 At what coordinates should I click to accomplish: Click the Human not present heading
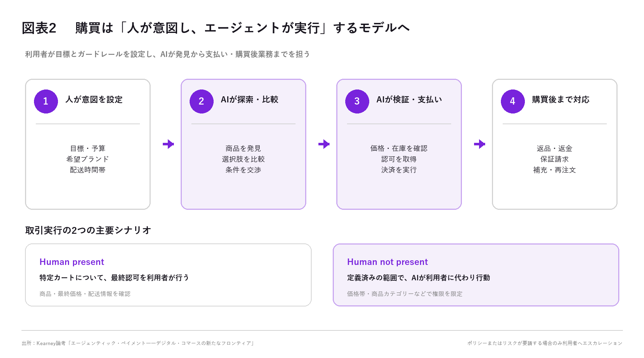click(x=387, y=262)
